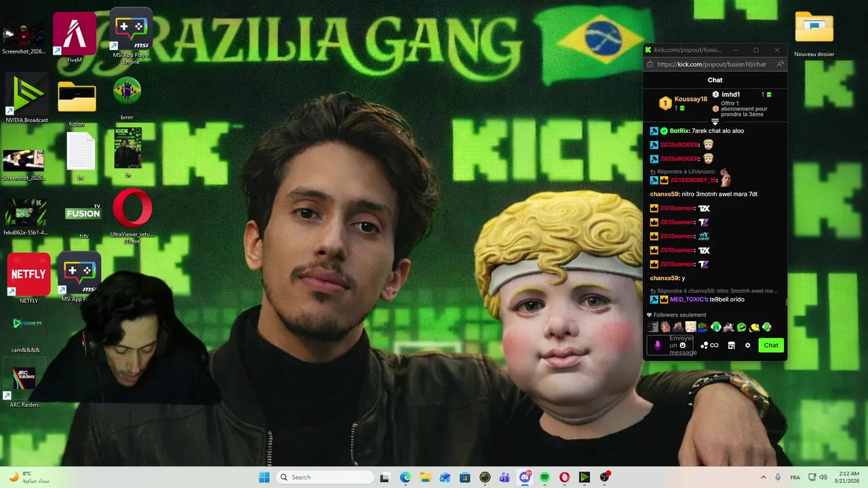Click the green Chat send button
The height and width of the screenshot is (488, 868).
coord(771,345)
